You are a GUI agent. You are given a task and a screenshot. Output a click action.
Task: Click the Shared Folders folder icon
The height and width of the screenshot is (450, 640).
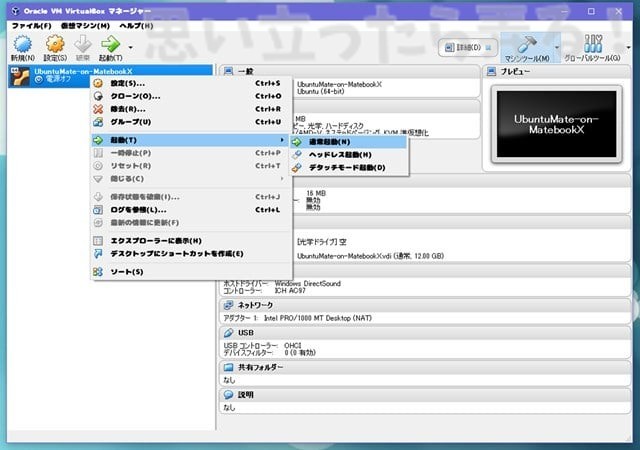229,367
